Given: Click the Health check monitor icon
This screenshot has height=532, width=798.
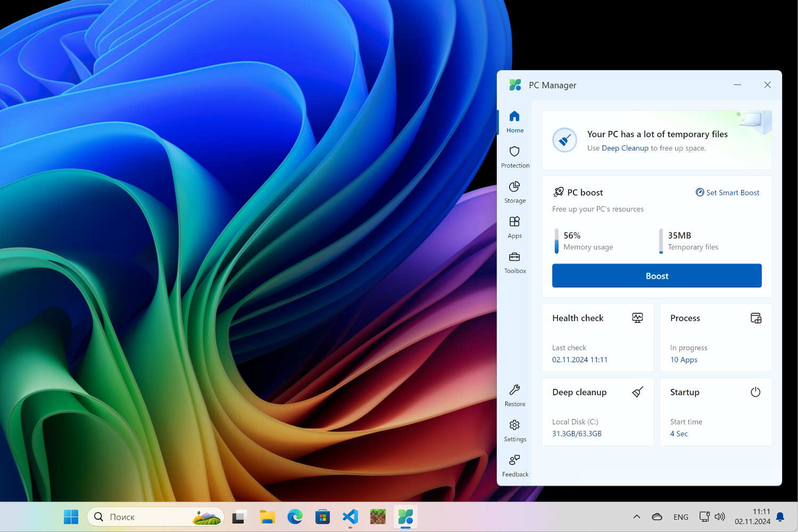Looking at the screenshot, I should click(x=637, y=318).
